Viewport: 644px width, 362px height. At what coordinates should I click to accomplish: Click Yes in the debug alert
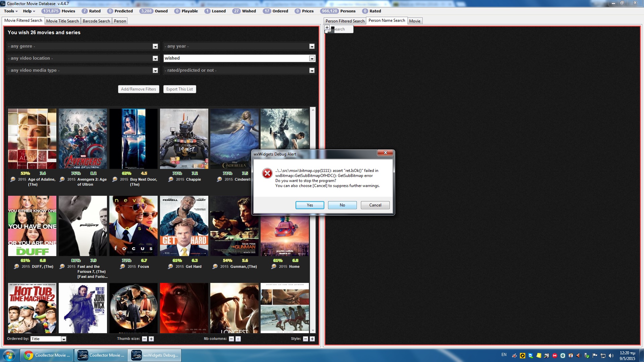click(310, 205)
